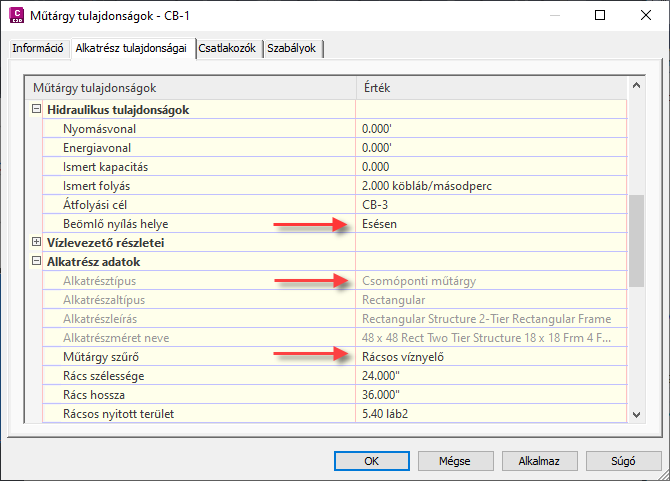The width and height of the screenshot is (670, 481).
Task: Edit the Rács szélessége value
Action: [490, 376]
